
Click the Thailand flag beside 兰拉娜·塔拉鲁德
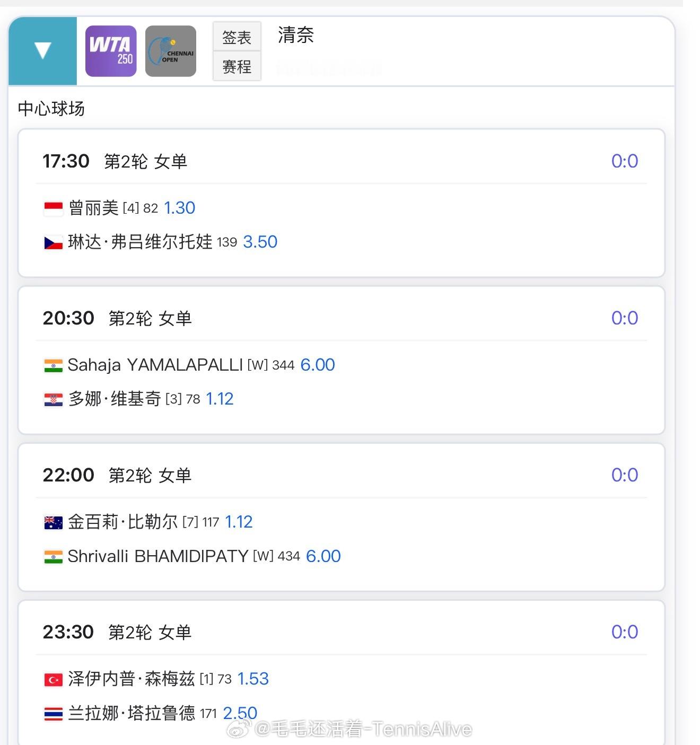pos(53,713)
